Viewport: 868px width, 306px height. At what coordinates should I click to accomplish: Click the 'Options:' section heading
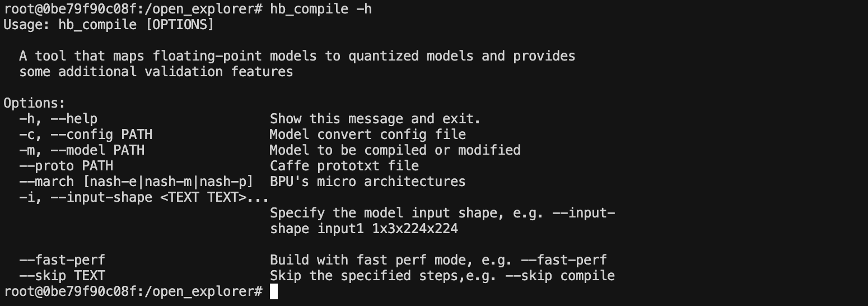35,103
